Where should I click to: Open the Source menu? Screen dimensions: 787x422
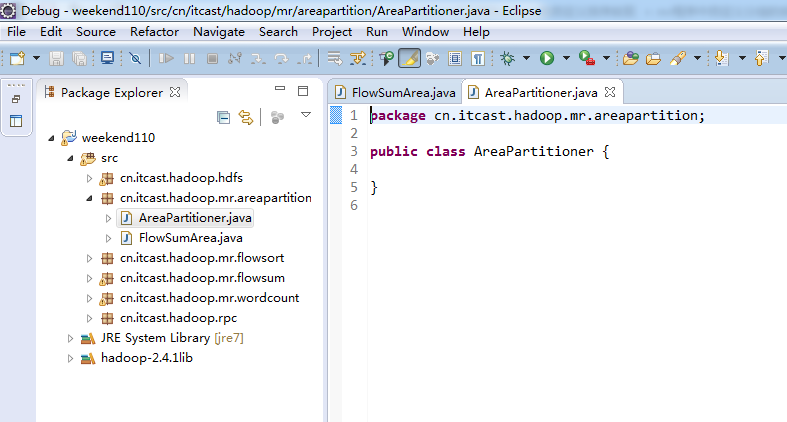(x=96, y=32)
